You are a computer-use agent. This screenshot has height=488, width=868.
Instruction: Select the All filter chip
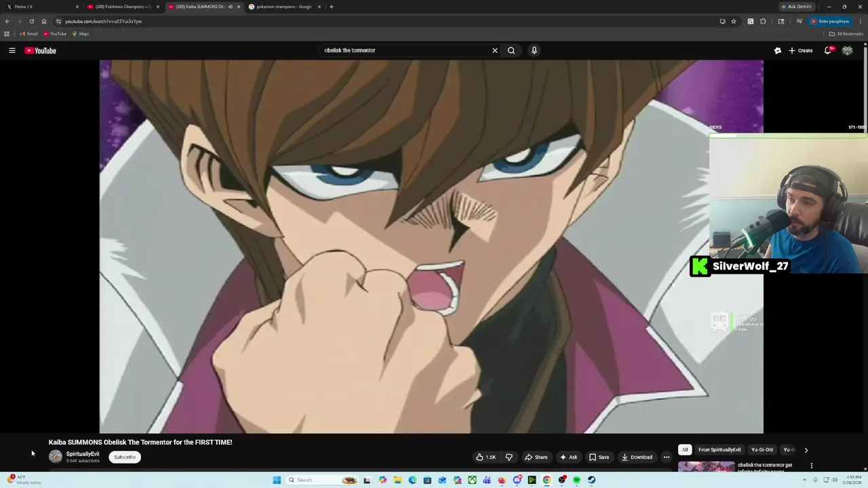pos(685,450)
